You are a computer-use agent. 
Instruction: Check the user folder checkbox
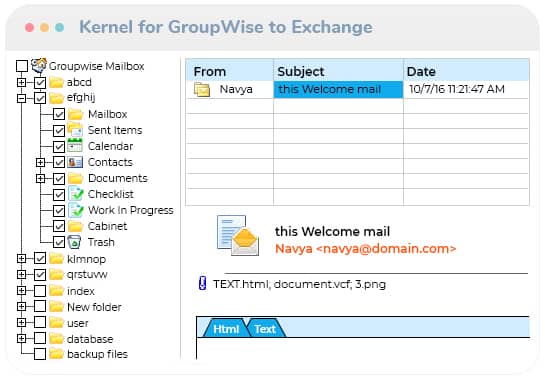point(40,322)
